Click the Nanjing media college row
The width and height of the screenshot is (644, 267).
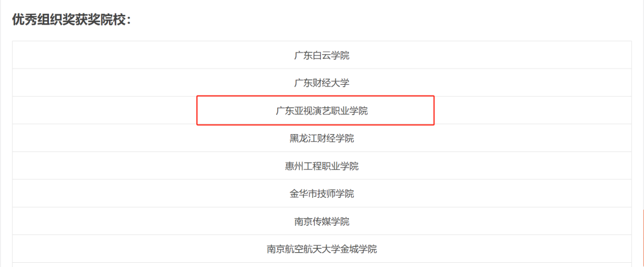[x=321, y=221]
